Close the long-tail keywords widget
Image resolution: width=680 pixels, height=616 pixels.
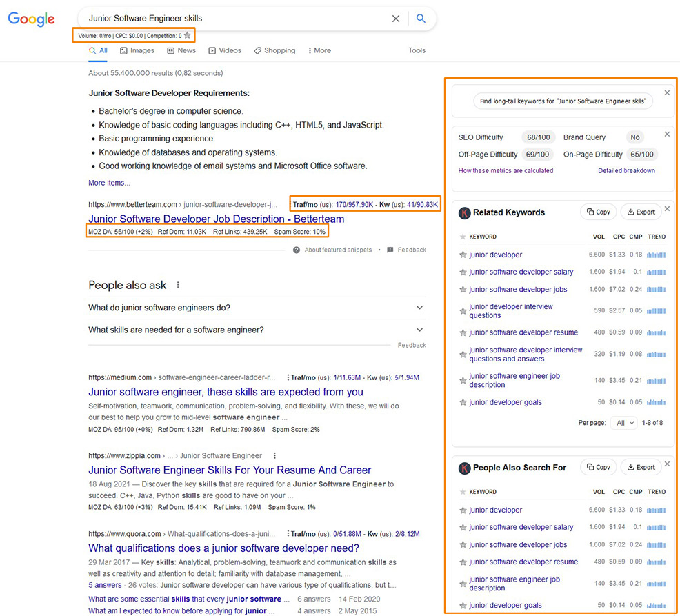(x=667, y=92)
